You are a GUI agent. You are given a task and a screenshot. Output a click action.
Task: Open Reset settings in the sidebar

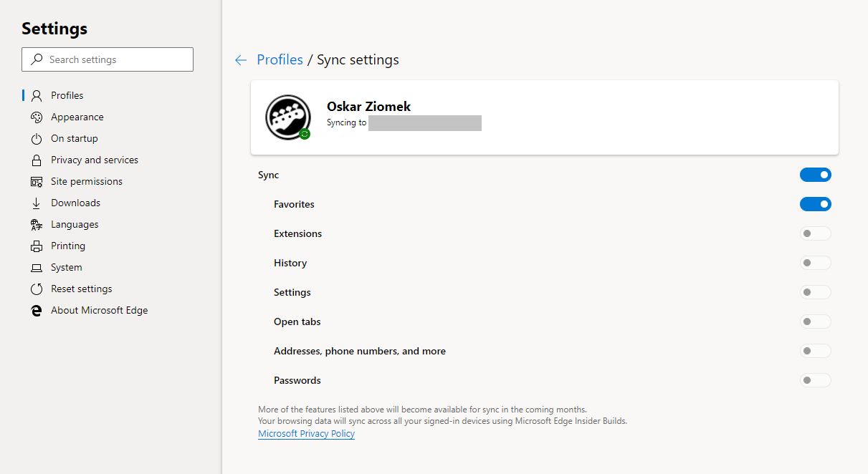(x=81, y=289)
